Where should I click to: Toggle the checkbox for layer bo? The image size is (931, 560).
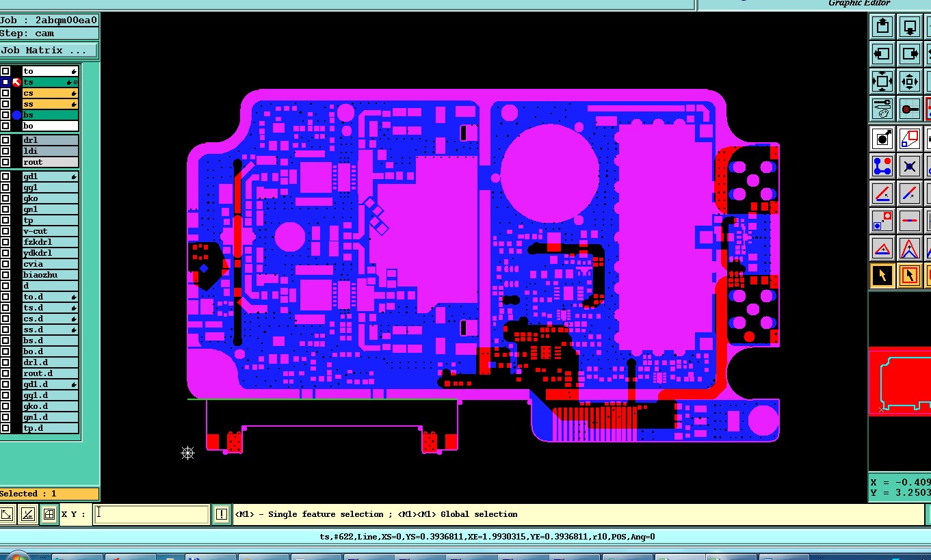tap(5, 126)
